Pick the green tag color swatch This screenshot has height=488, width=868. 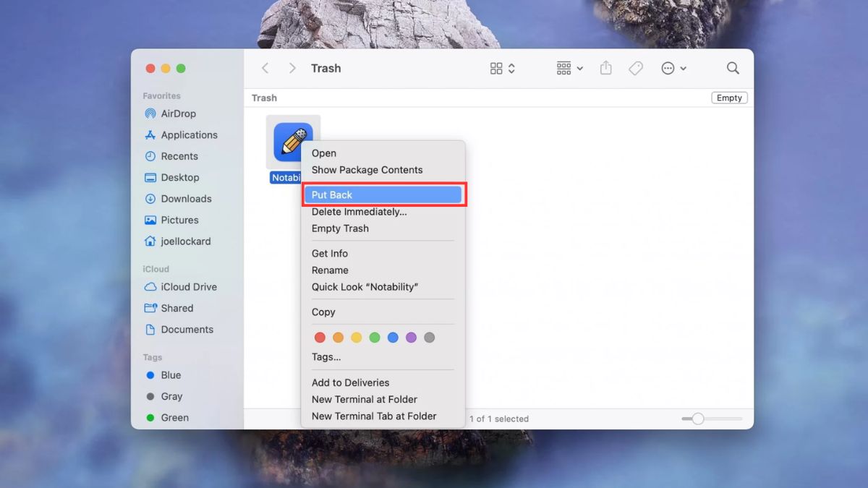pos(375,337)
